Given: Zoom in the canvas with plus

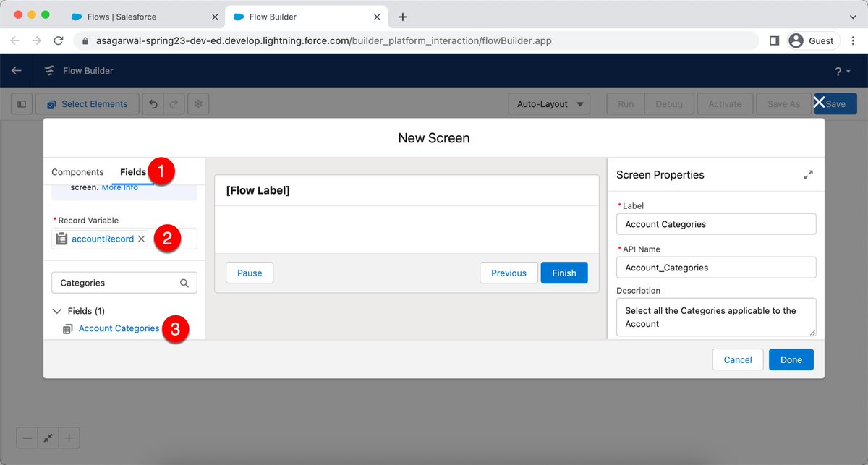Looking at the screenshot, I should click(x=69, y=438).
